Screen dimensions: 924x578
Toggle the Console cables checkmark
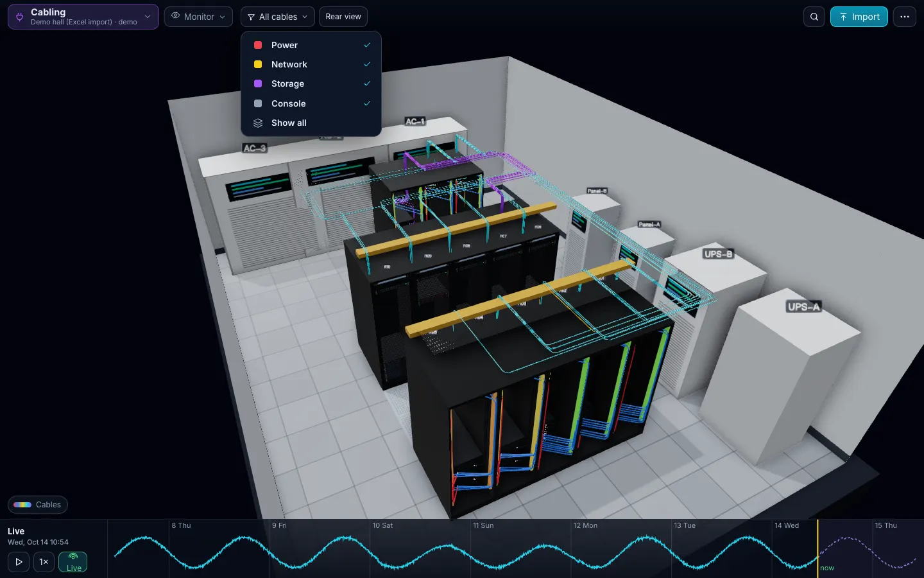pyautogui.click(x=367, y=103)
